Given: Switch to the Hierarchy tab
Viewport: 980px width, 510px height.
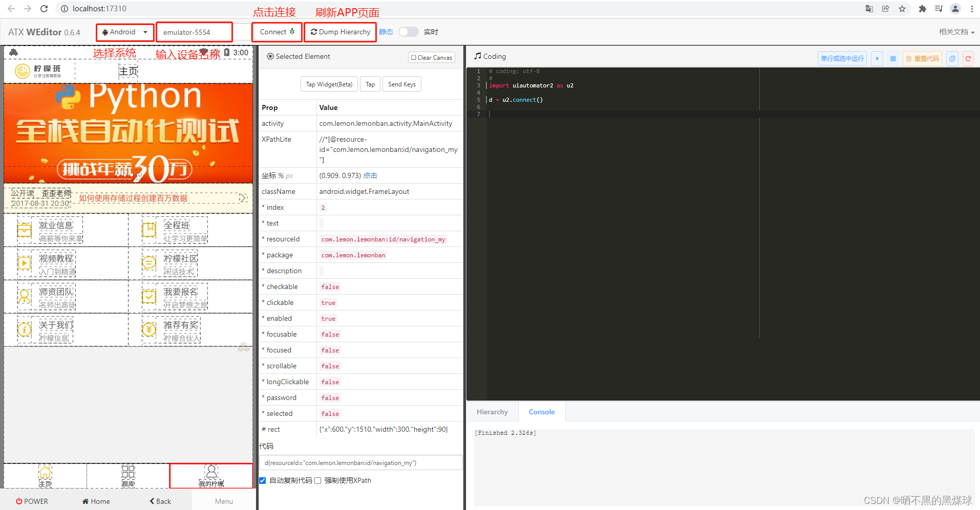Looking at the screenshot, I should 492,412.
